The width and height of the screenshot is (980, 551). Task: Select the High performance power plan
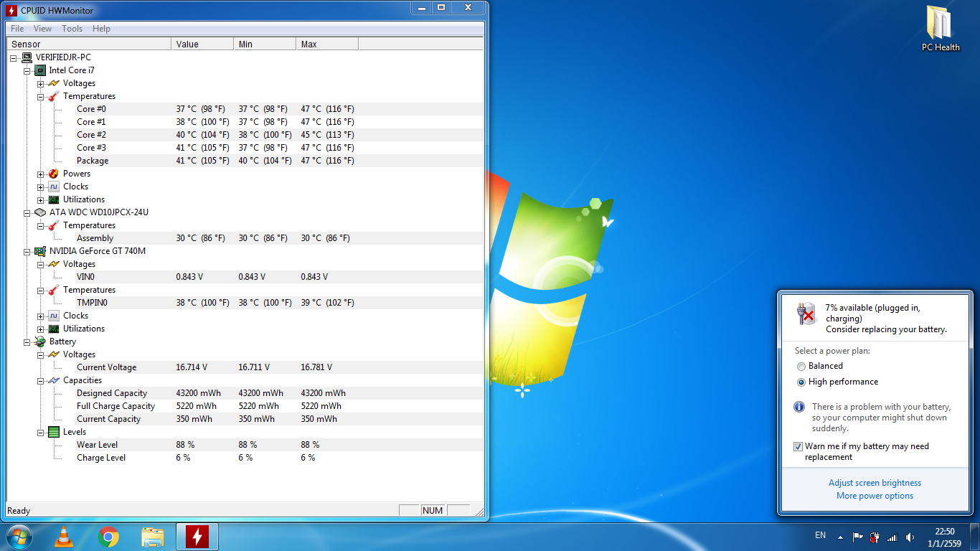tap(837, 382)
